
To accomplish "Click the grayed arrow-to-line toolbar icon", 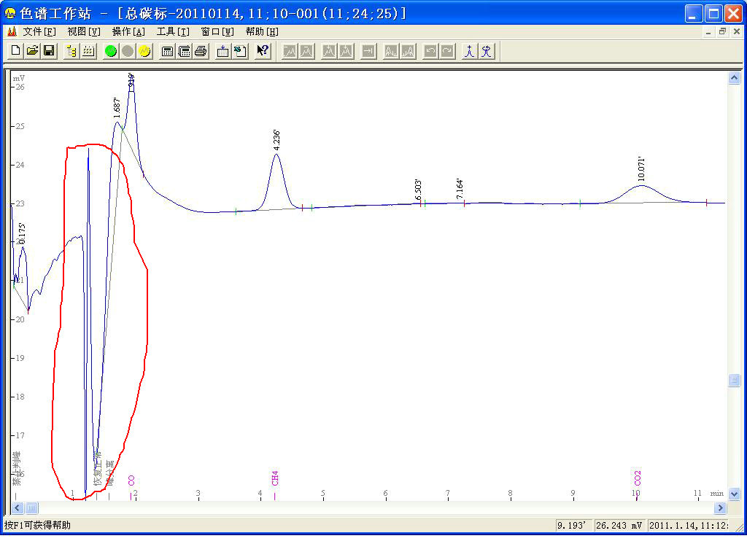I will [368, 51].
